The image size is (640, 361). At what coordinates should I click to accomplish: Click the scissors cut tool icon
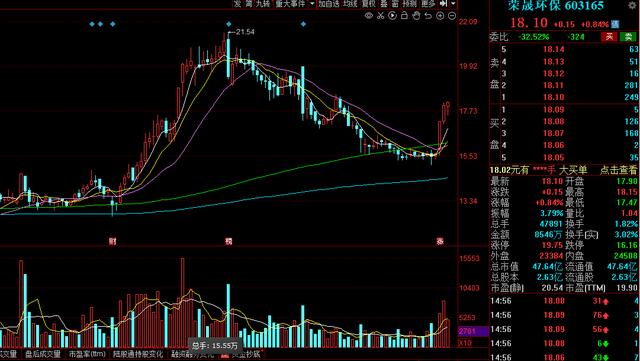tap(380, 16)
